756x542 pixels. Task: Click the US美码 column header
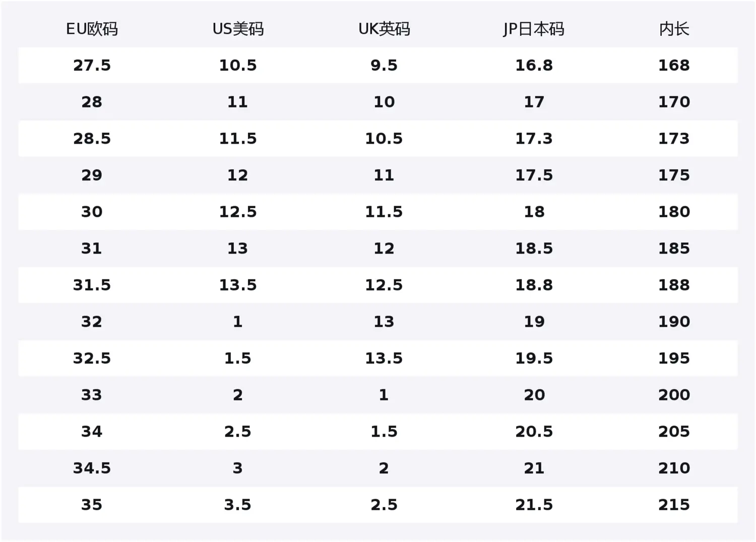pos(238,29)
